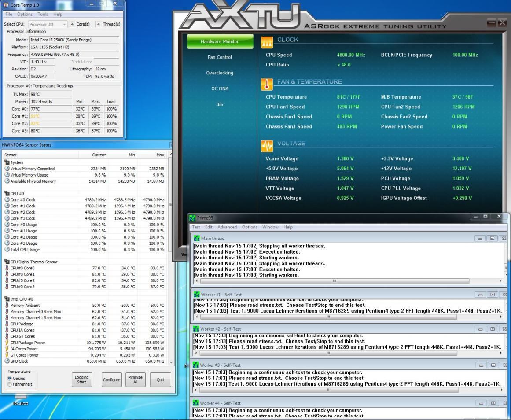The width and height of the screenshot is (511, 420).
Task: Click Worker #1 horizontal scrollbar
Action: click(x=328, y=317)
